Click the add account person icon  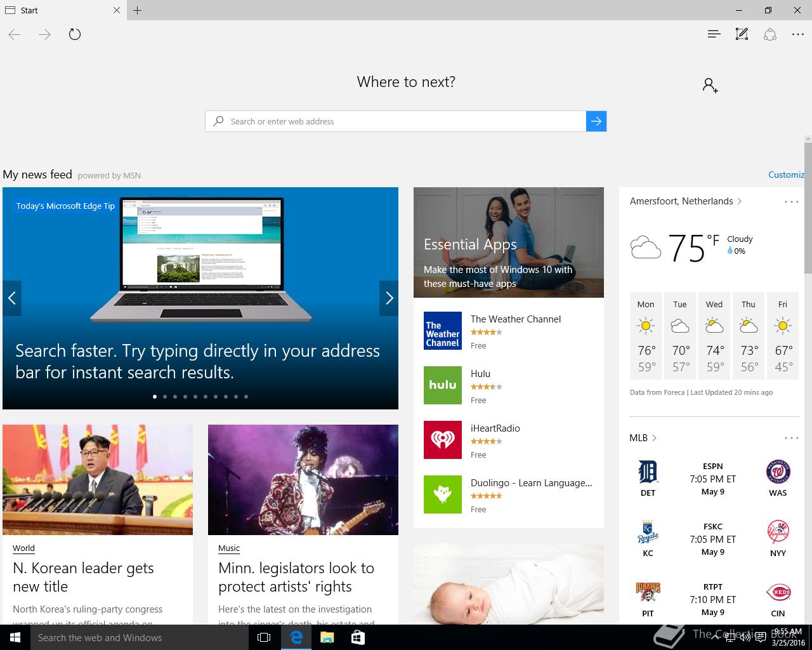coord(710,85)
